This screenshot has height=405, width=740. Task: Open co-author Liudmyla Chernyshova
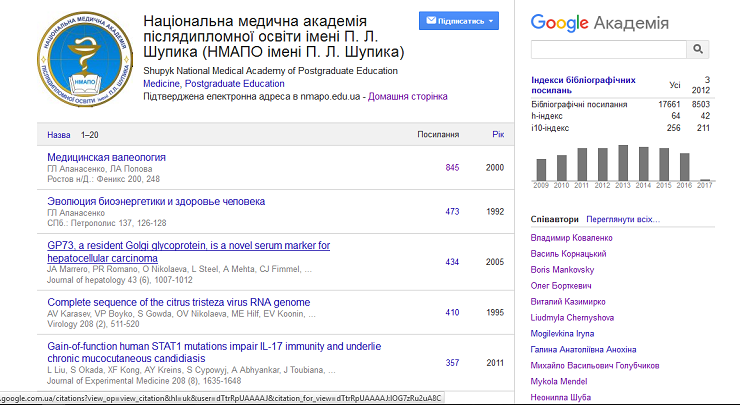(x=572, y=318)
